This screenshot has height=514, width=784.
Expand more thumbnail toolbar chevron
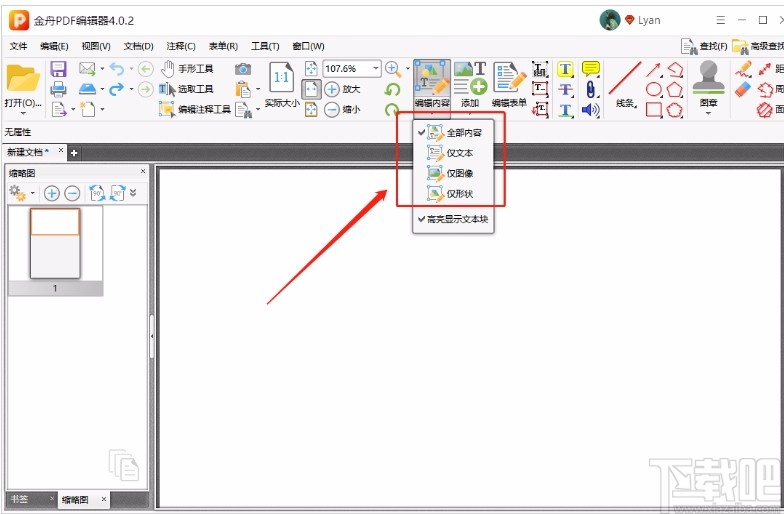click(133, 192)
